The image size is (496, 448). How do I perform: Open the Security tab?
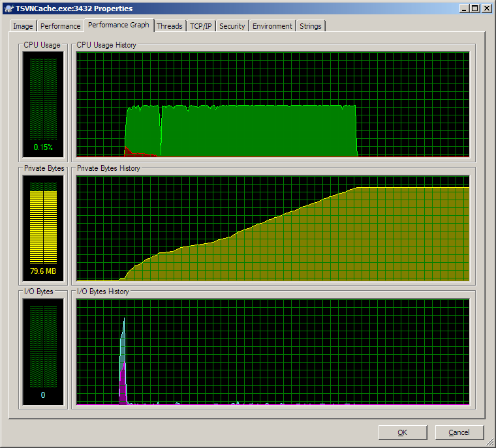(232, 26)
